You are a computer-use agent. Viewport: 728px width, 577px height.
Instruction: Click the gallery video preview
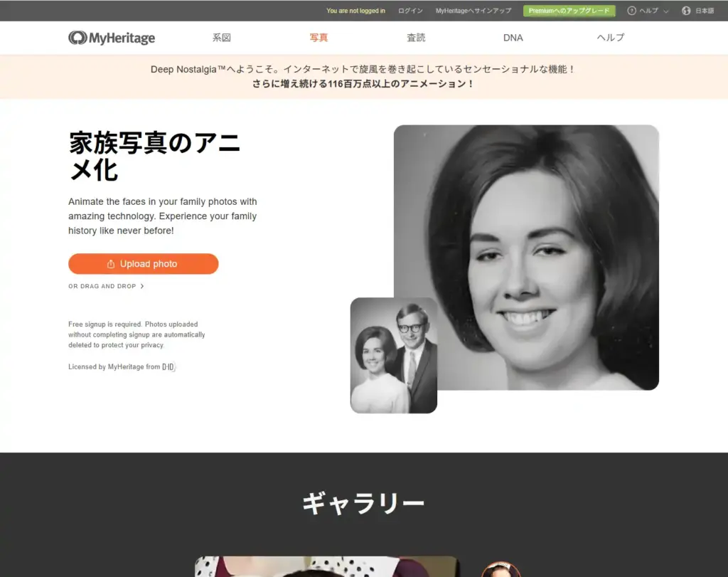326,567
